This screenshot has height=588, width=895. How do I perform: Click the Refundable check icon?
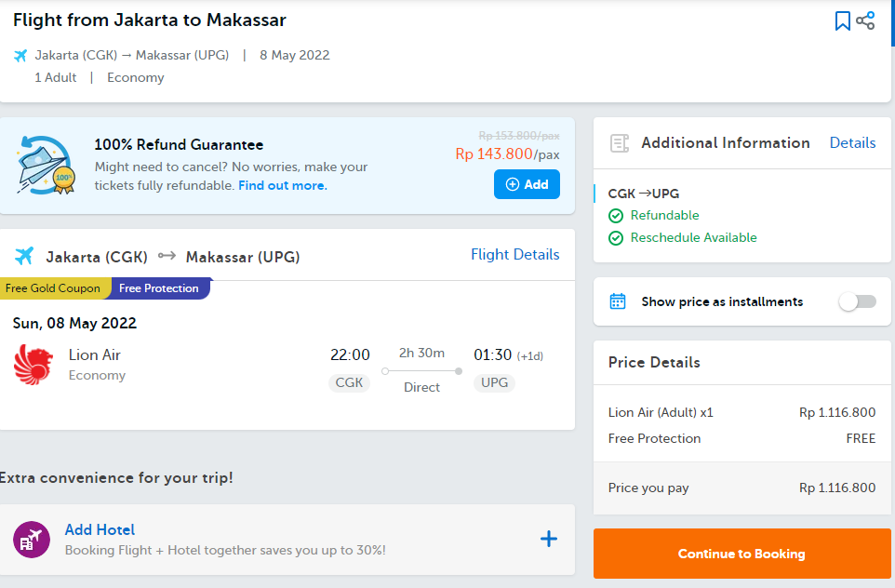pos(616,216)
